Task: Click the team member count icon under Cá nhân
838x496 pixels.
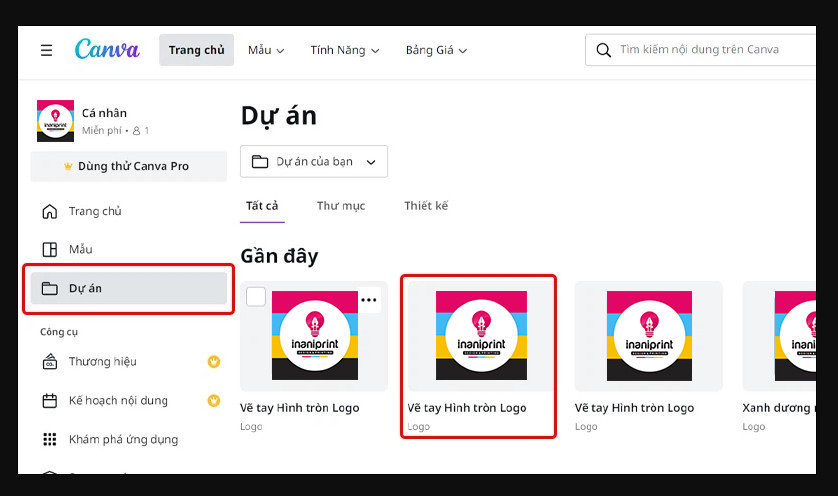Action: click(x=136, y=130)
